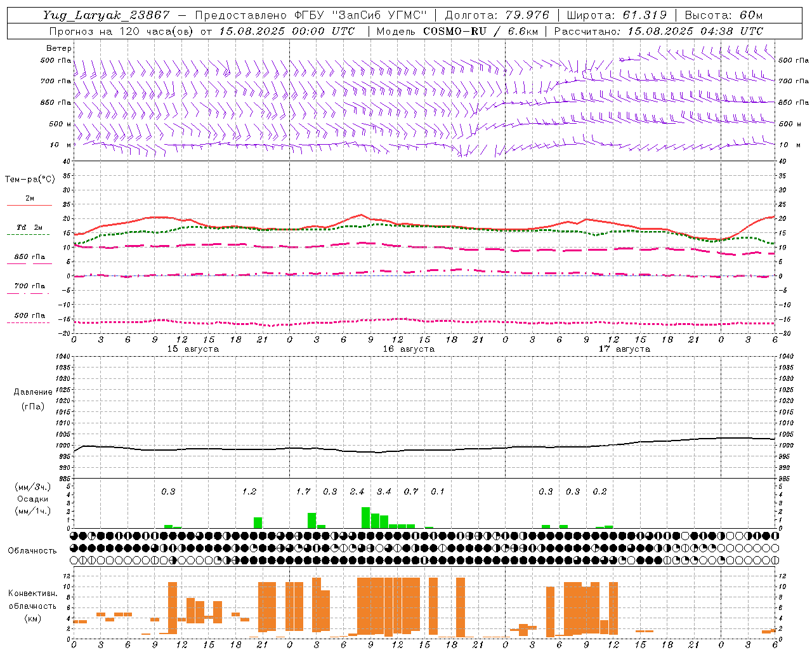Select the 0.7 precipitation total value
The image size is (812, 650).
click(x=411, y=492)
